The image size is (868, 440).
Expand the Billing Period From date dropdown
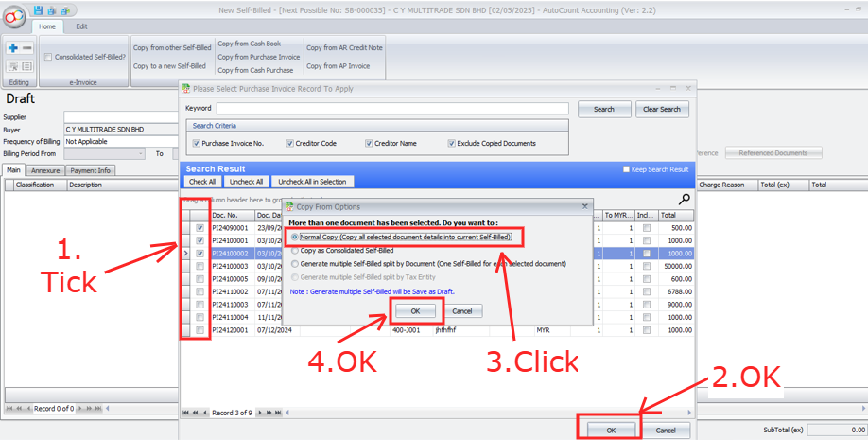click(140, 153)
